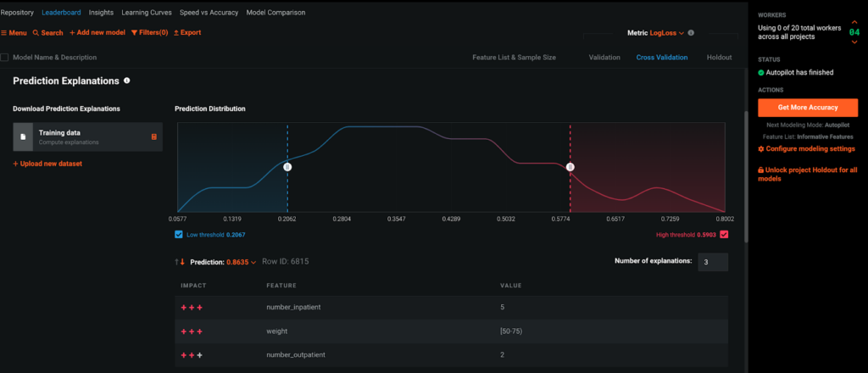Click the IMPACT column header
868x373 pixels.
click(x=193, y=286)
